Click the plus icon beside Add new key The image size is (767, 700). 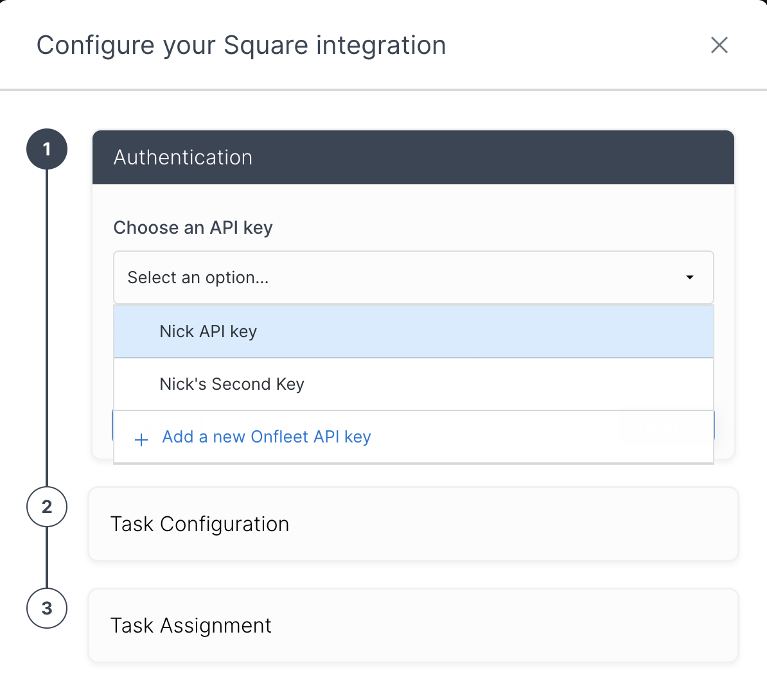click(x=141, y=439)
